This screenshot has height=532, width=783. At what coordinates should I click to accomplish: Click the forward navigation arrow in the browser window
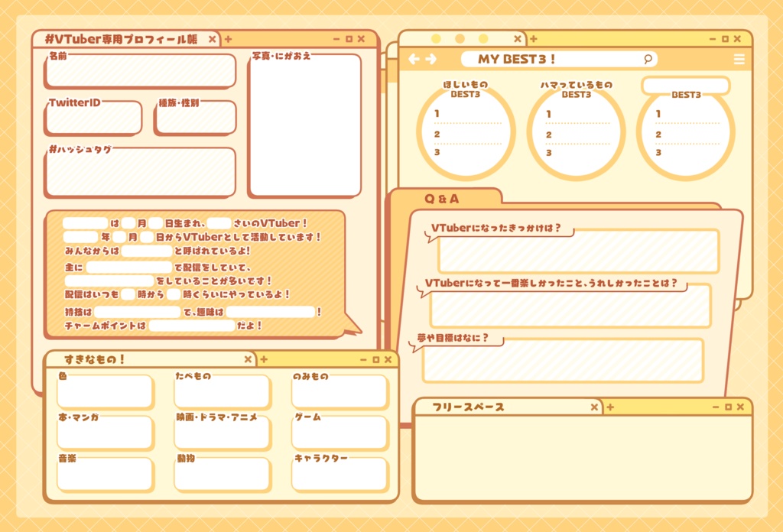(x=431, y=59)
